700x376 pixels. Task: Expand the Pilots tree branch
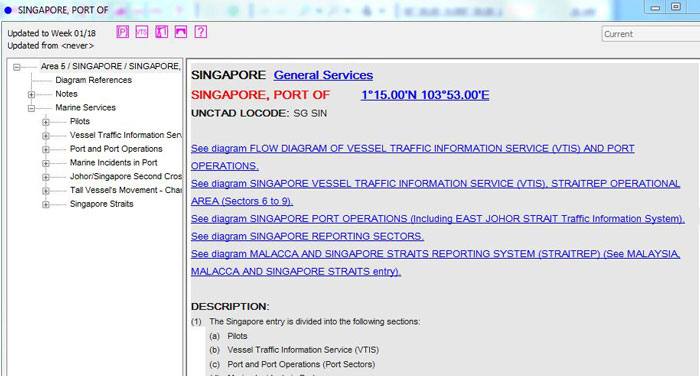point(46,122)
